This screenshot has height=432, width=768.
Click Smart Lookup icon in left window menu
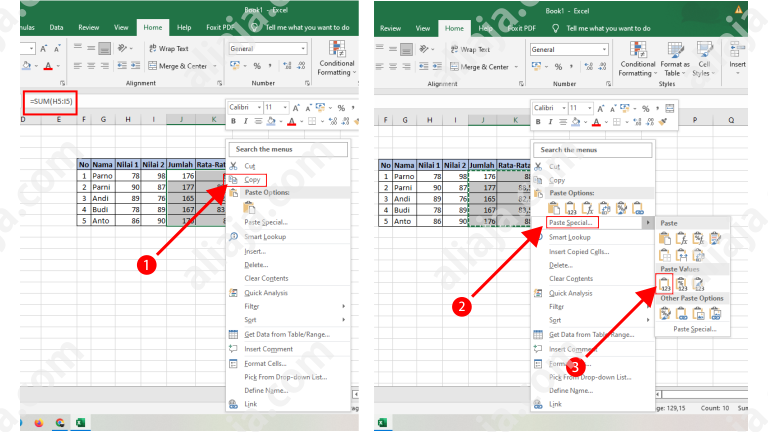point(234,237)
